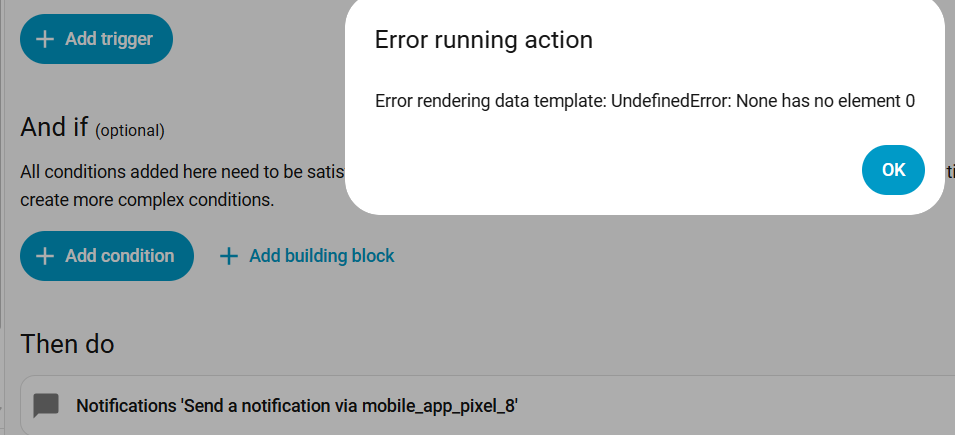955x435 pixels.
Task: Click the '(optional)' label next to And if
Action: point(130,130)
